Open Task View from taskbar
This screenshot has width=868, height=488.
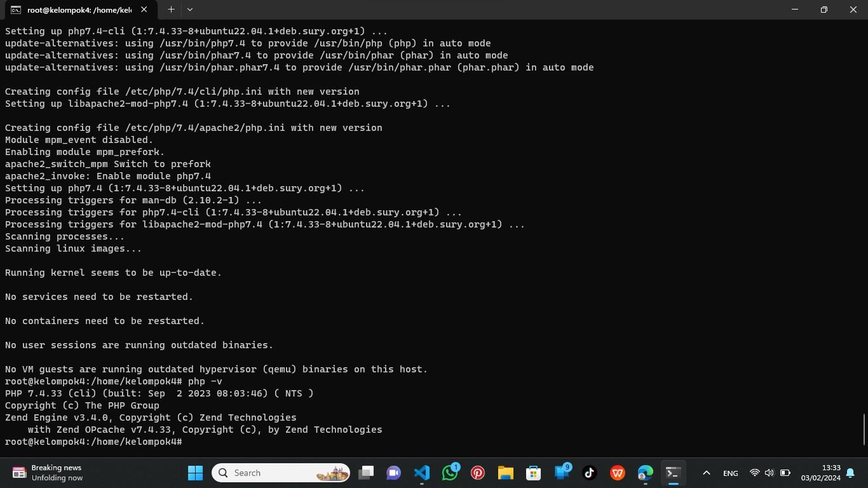[x=366, y=473]
